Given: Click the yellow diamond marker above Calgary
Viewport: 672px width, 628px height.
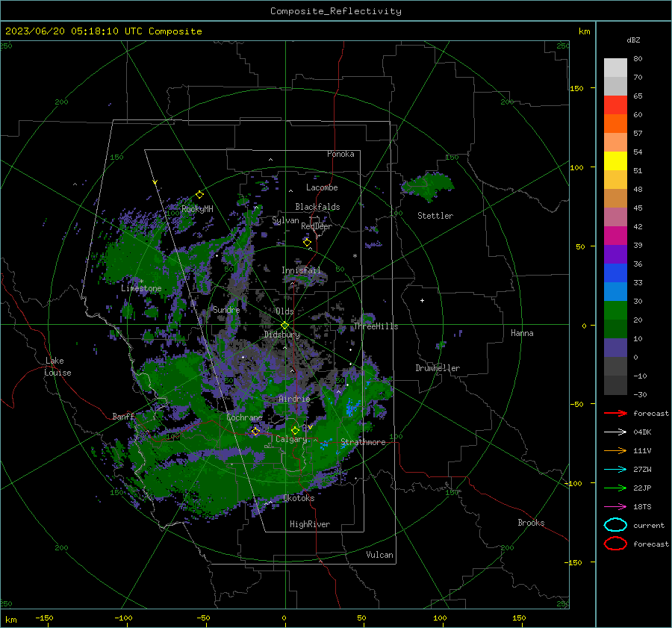Looking at the screenshot, I should click(295, 430).
